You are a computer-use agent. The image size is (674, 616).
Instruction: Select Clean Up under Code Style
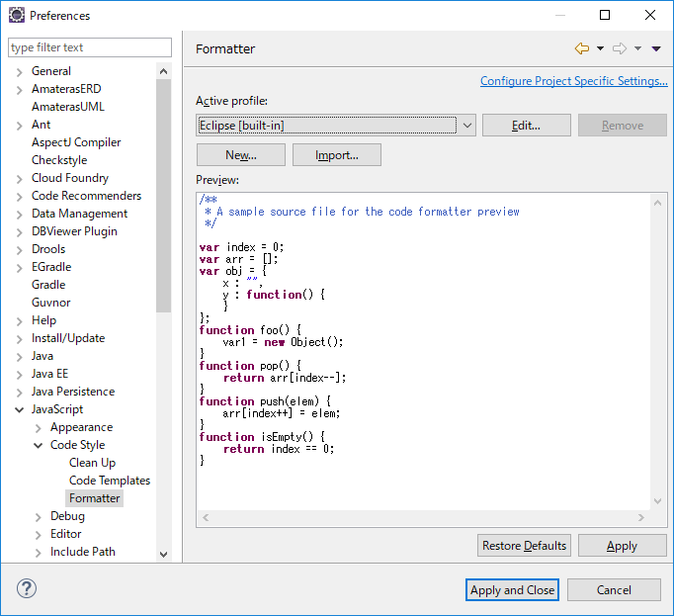(93, 463)
